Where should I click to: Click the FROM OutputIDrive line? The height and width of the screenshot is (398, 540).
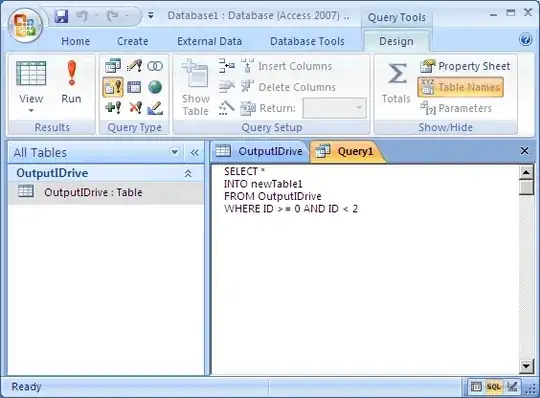pos(272,196)
